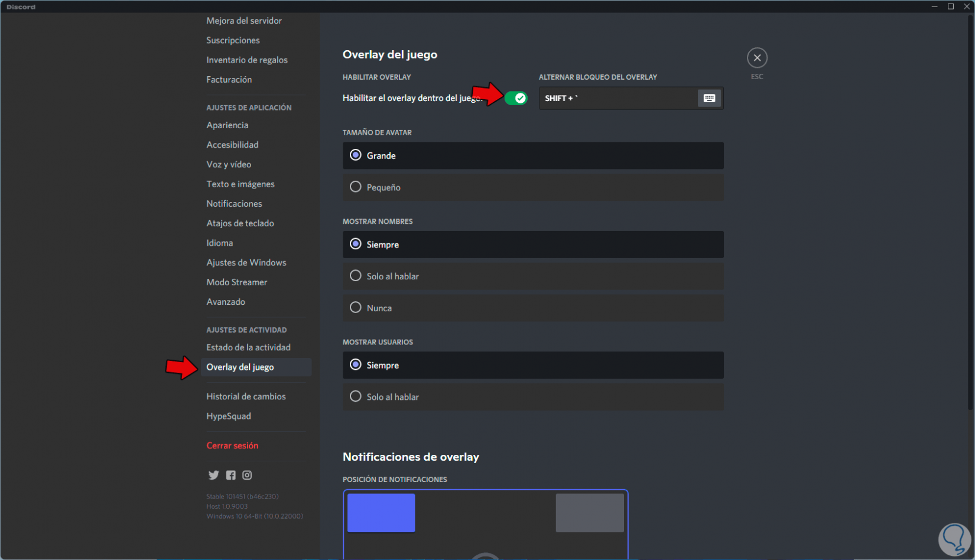
Task: Open Discord's Instagram page icon
Action: pos(247,475)
